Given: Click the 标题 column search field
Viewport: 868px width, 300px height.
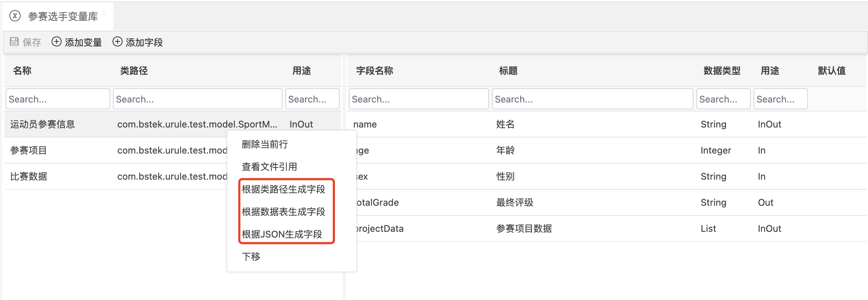Looking at the screenshot, I should click(592, 99).
